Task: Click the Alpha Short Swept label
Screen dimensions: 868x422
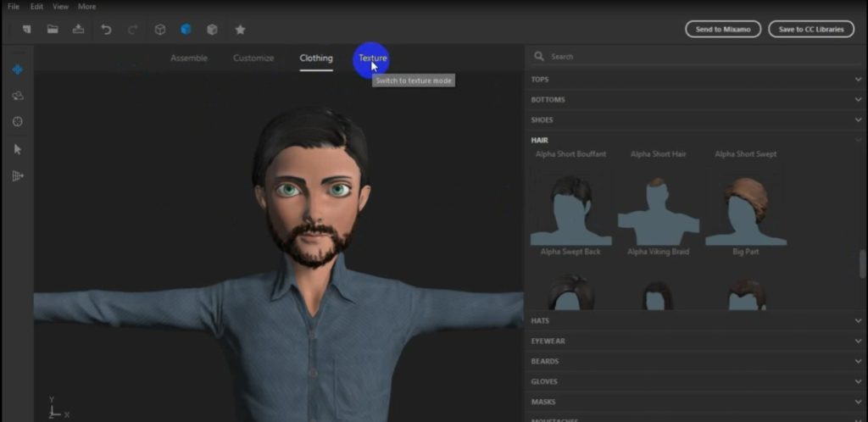Action: (x=746, y=154)
